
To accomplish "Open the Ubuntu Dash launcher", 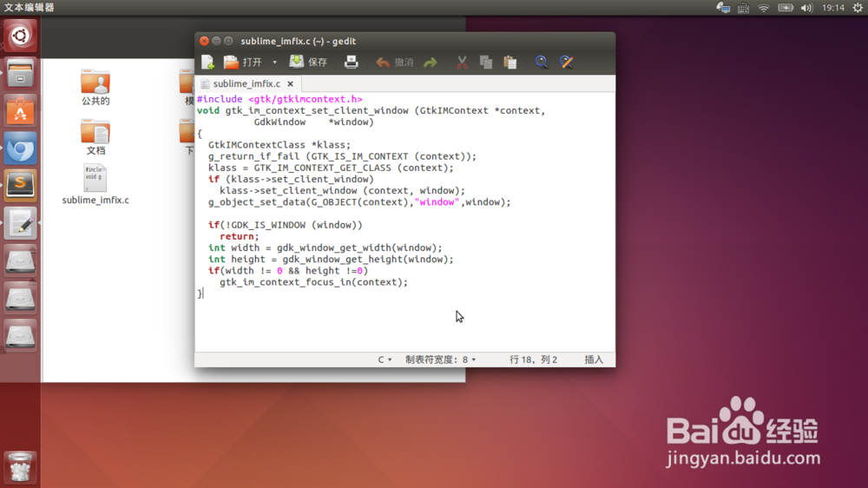I will [21, 36].
